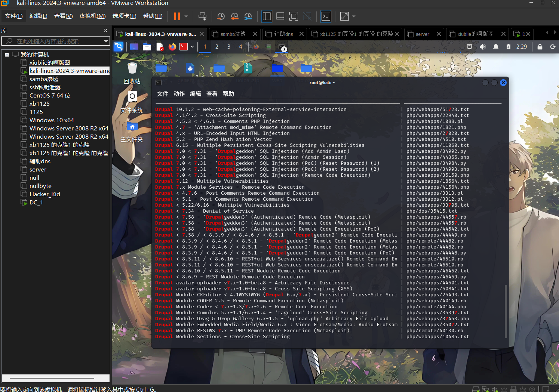This screenshot has width=559, height=392.
Task: Open the 虚拟机(M) menu
Action: tap(92, 16)
